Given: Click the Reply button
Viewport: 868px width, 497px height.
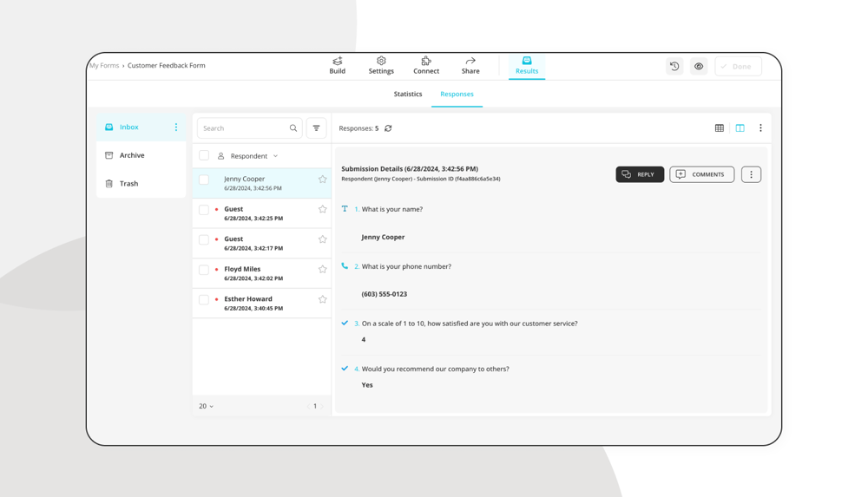Looking at the screenshot, I should coord(640,174).
